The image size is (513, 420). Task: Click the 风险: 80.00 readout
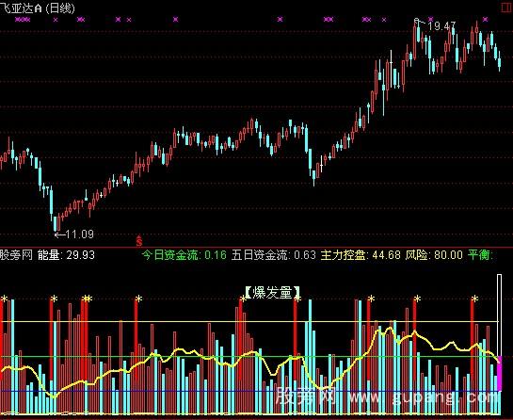click(x=434, y=254)
